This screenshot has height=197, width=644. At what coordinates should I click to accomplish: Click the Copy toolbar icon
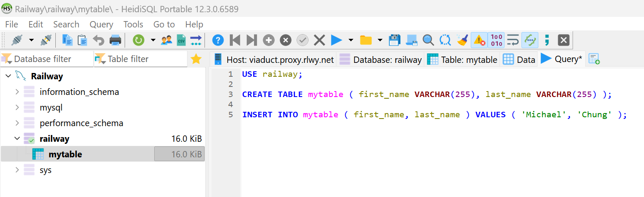[68, 40]
